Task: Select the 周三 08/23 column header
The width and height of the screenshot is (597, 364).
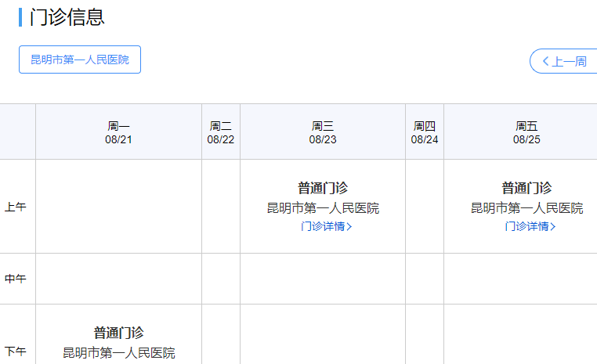Action: tap(323, 132)
